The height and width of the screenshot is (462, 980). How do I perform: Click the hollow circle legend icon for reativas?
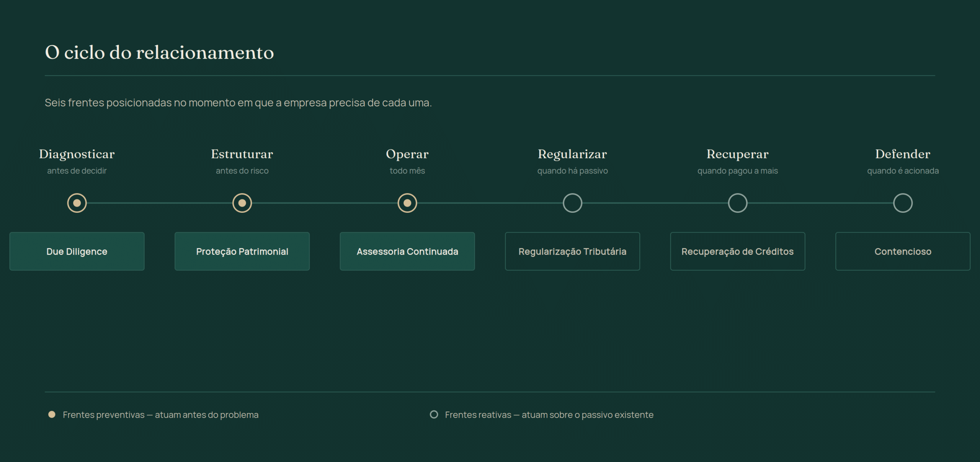(x=434, y=415)
